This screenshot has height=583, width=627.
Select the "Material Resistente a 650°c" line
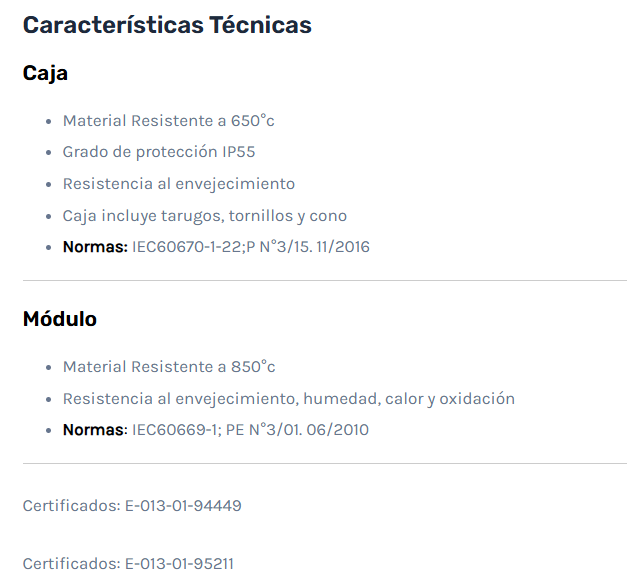point(168,121)
